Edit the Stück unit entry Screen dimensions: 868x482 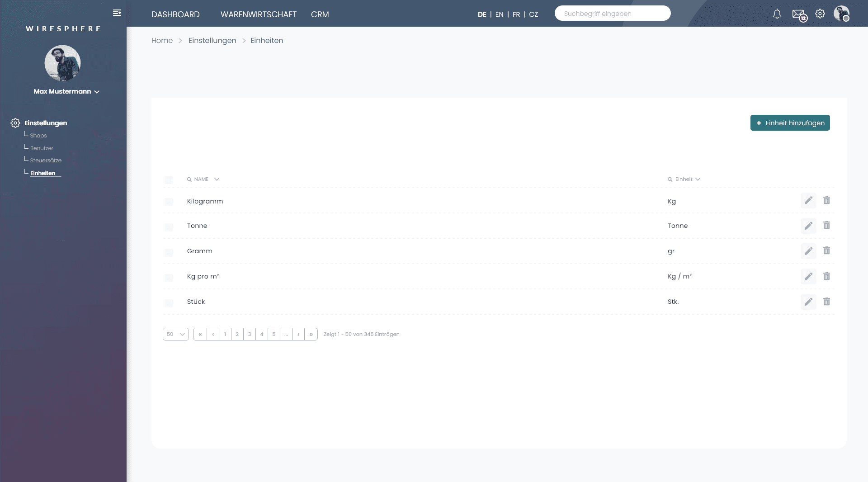point(808,302)
